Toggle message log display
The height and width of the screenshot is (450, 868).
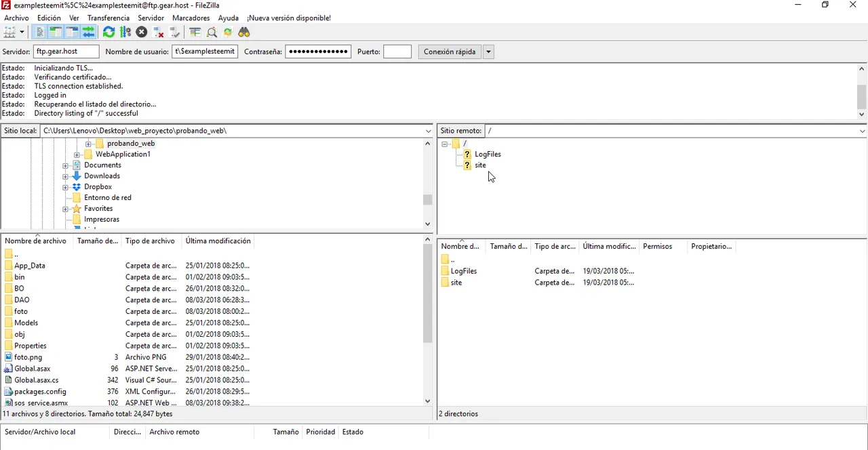coord(40,32)
